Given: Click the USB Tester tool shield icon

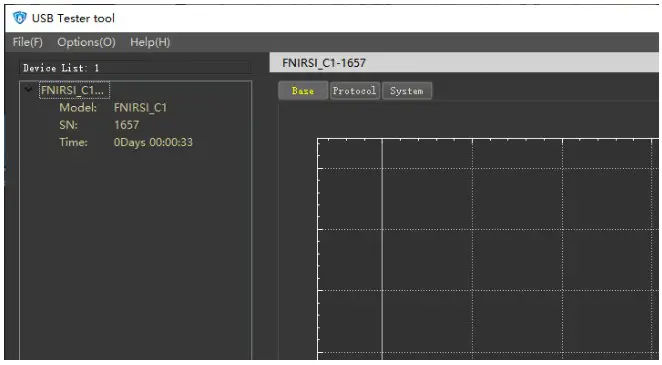Looking at the screenshot, I should pyautogui.click(x=19, y=18).
